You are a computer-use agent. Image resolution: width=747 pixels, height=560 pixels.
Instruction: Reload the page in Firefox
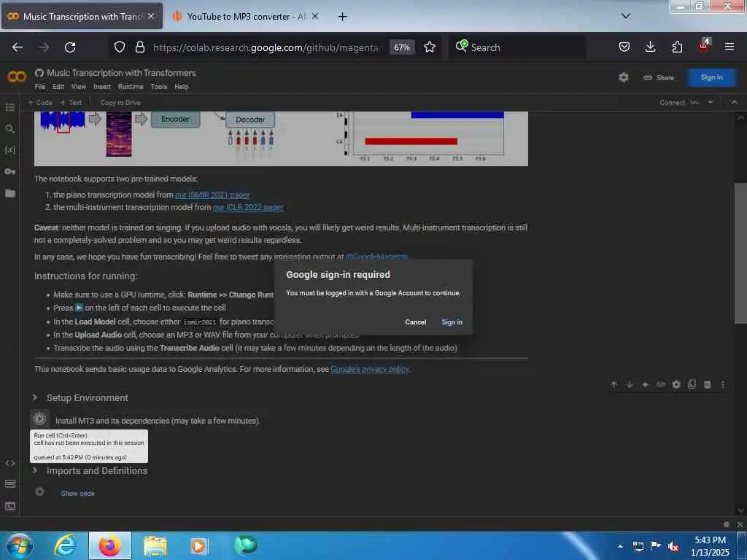tap(70, 47)
